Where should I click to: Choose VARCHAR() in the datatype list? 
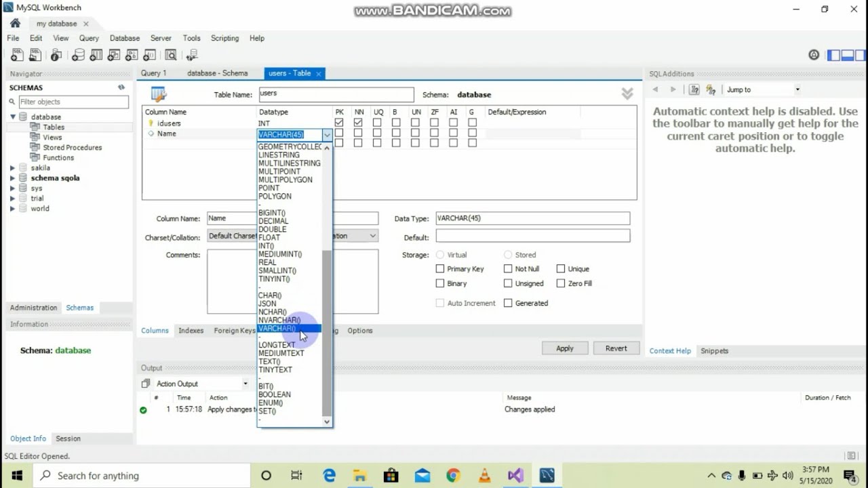pyautogui.click(x=289, y=329)
